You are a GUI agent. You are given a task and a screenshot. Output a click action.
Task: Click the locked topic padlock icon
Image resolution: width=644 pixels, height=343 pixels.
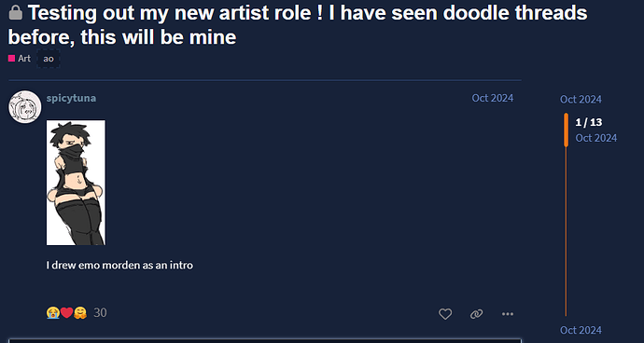pyautogui.click(x=16, y=12)
